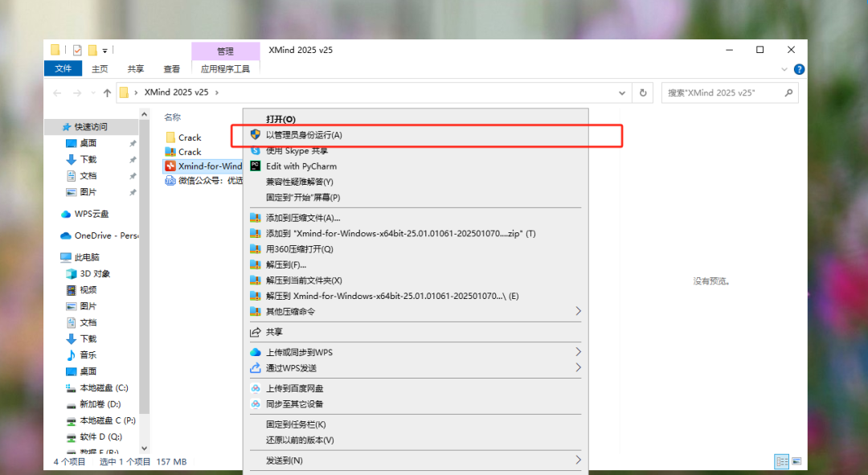
Task: Open quick access toolbar customize dropdown
Action: 104,51
